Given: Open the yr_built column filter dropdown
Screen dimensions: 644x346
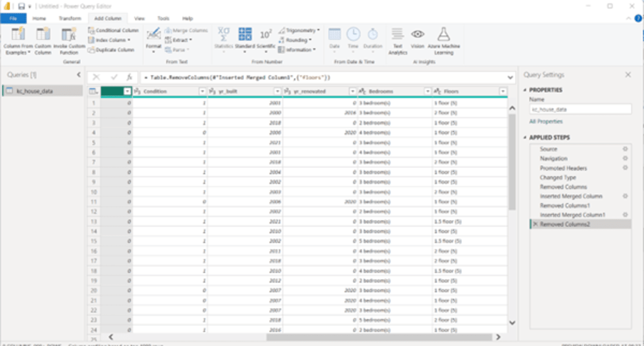Looking at the screenshot, I should coord(277,91).
